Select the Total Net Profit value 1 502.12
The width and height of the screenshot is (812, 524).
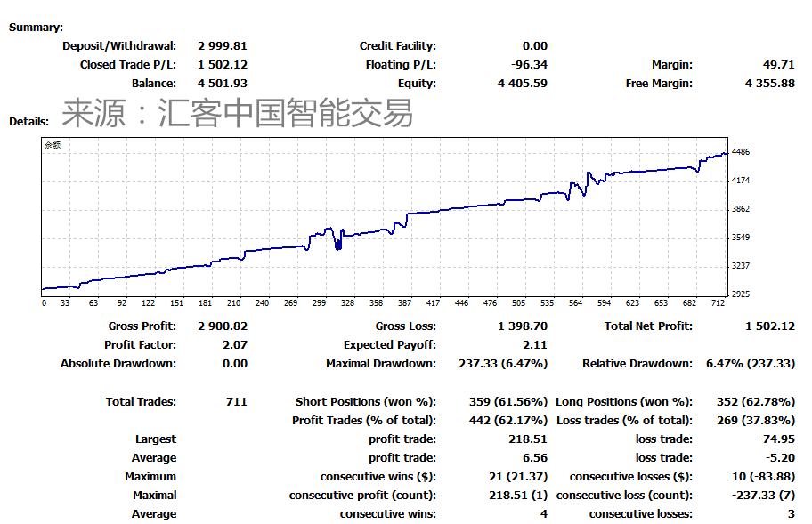point(770,326)
